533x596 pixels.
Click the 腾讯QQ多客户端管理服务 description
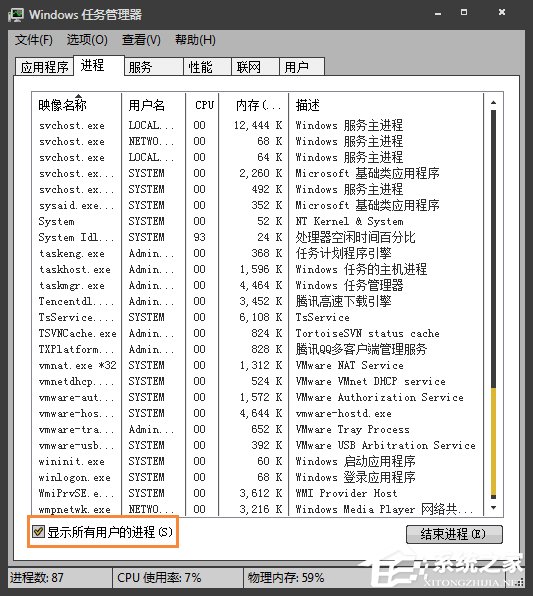pos(361,349)
